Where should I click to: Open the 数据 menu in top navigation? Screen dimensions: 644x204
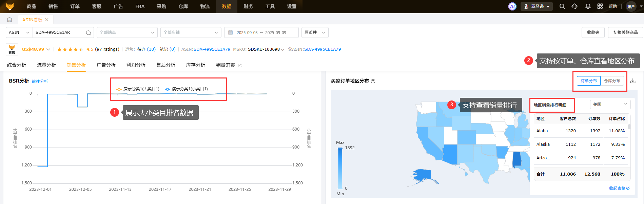[x=227, y=6]
